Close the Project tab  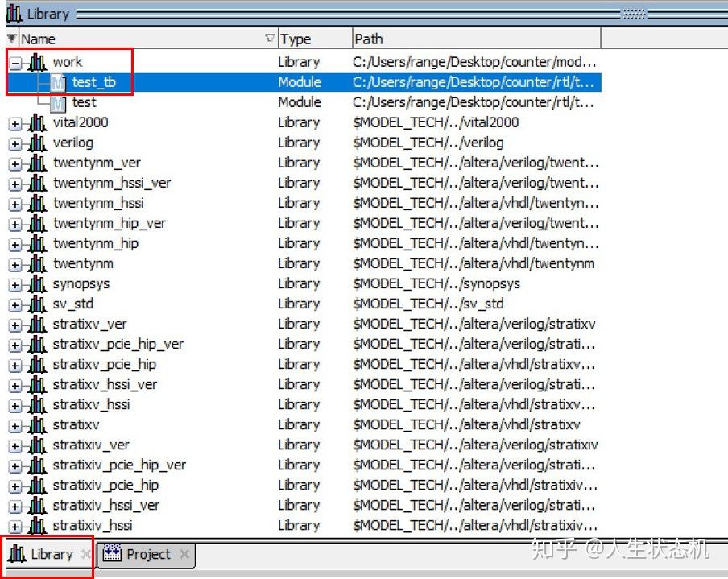[184, 554]
